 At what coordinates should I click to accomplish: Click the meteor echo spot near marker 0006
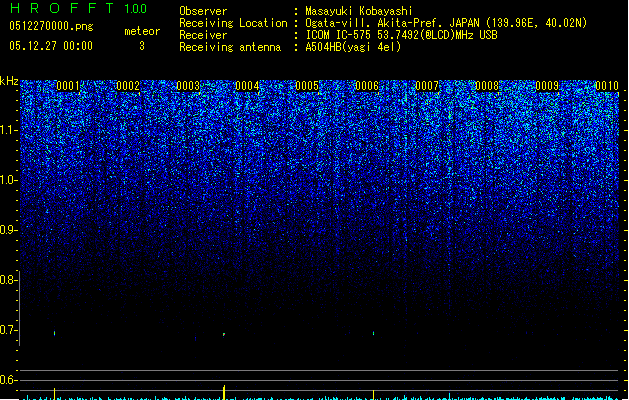pyautogui.click(x=373, y=333)
